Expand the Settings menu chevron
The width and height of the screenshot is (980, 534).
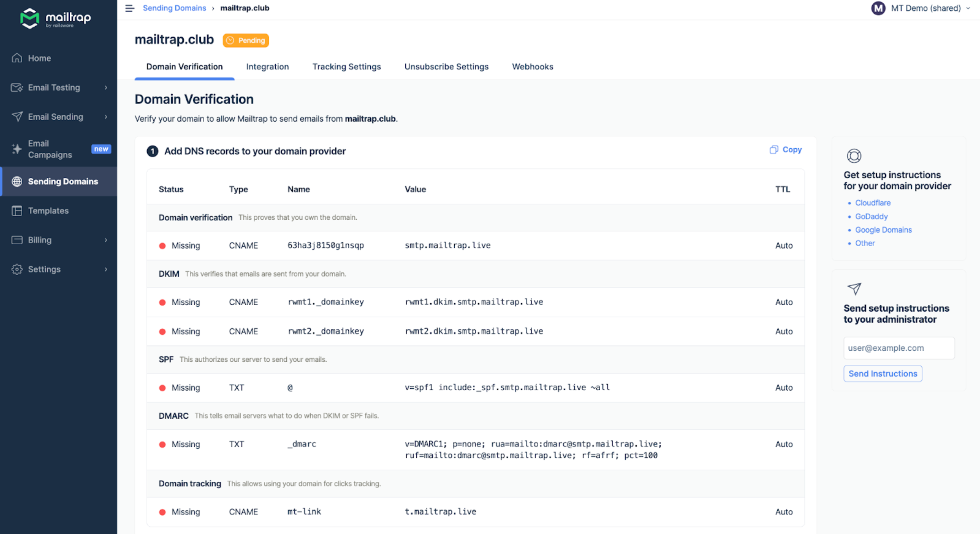pyautogui.click(x=106, y=269)
